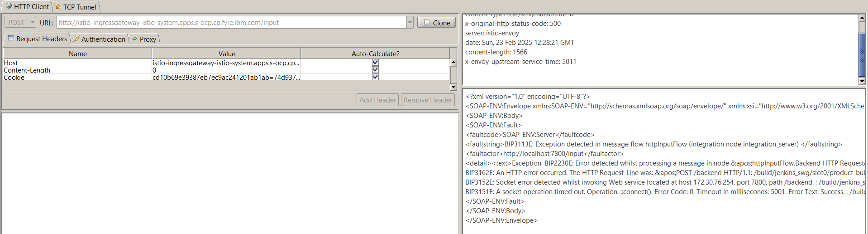
Task: Open the Authentication tab
Action: [x=99, y=39]
